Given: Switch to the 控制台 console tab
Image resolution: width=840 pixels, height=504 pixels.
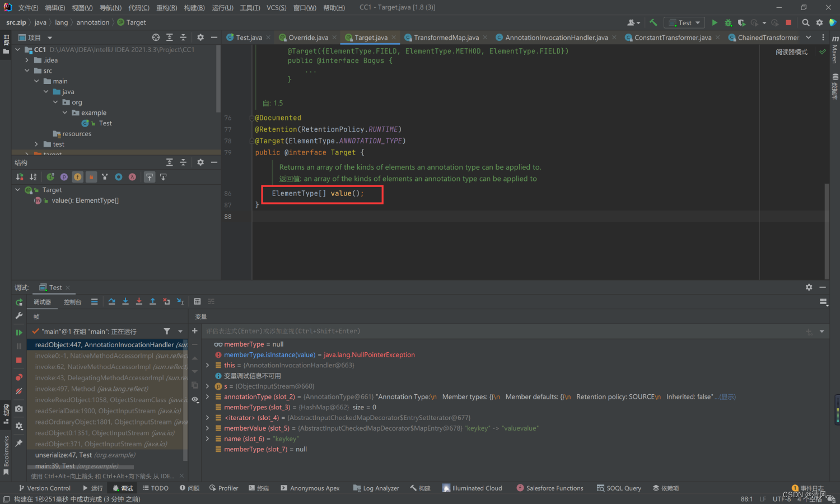Looking at the screenshot, I should click(x=72, y=302).
